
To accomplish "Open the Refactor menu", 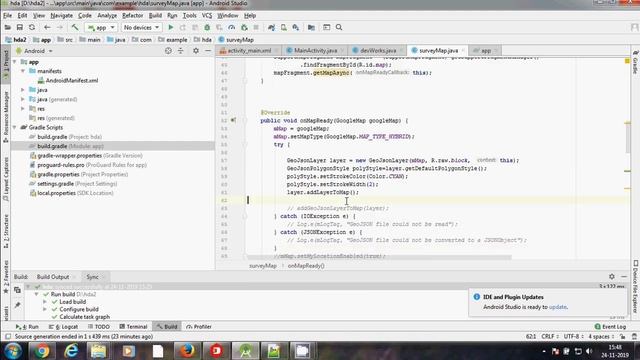I will pyautogui.click(x=133, y=16).
